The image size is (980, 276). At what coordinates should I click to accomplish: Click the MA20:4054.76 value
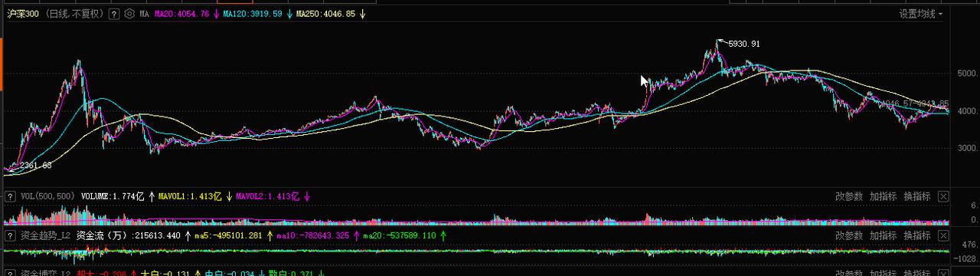pos(181,14)
